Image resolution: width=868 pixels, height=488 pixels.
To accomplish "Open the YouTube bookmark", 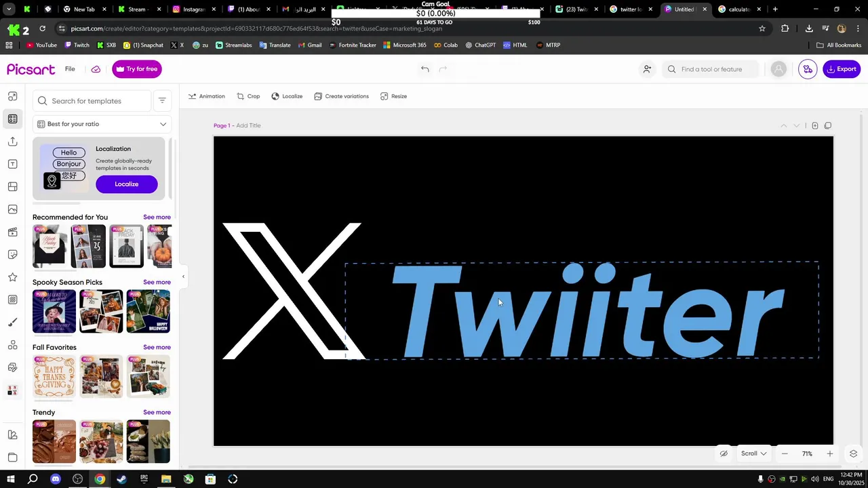I will click(41, 45).
